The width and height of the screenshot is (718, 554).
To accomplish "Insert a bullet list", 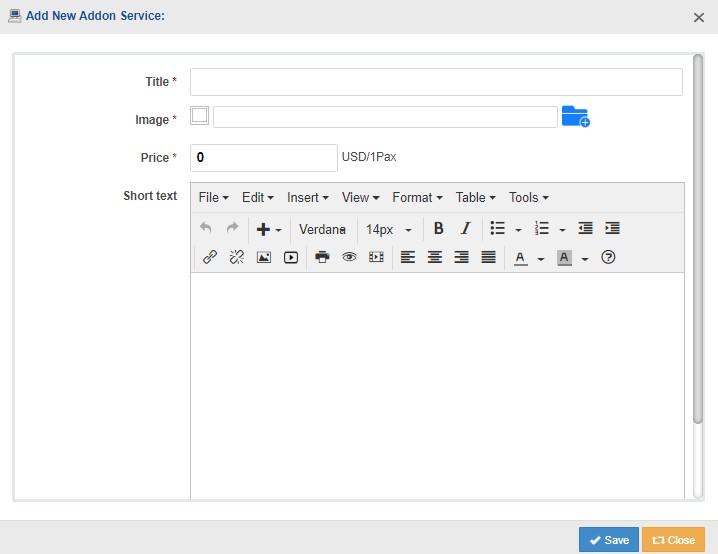I will point(498,228).
